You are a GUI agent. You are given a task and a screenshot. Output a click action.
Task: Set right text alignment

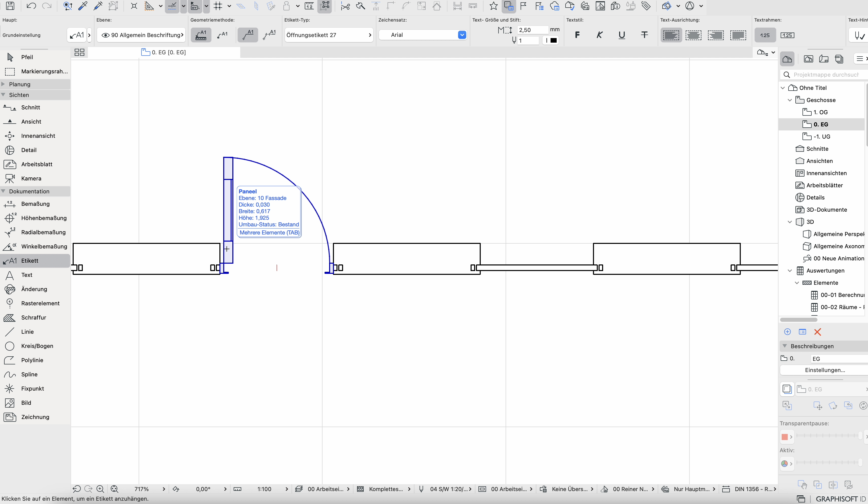click(x=716, y=35)
